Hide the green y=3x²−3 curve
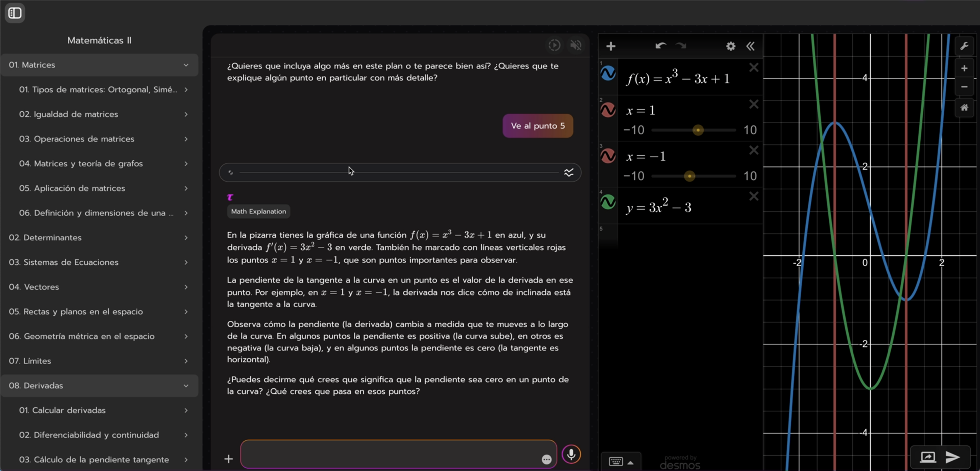This screenshot has height=471, width=980. [608, 202]
